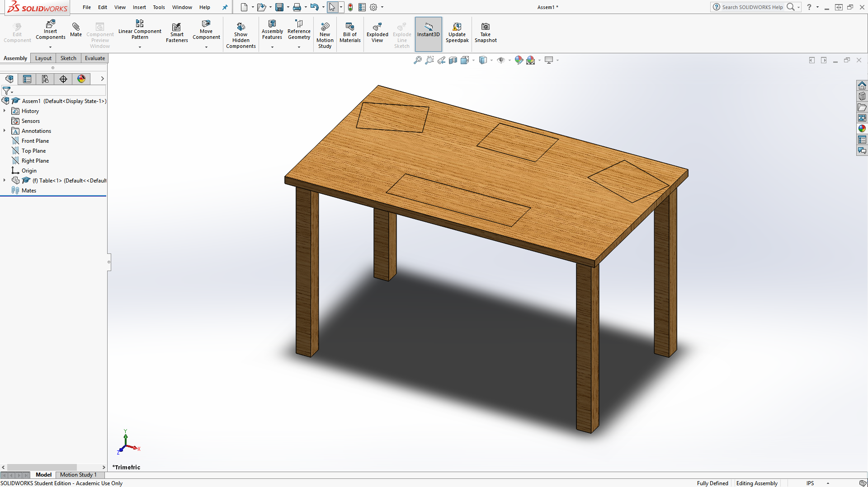Click Show Hidden Components
The image size is (868, 487).
click(x=241, y=35)
